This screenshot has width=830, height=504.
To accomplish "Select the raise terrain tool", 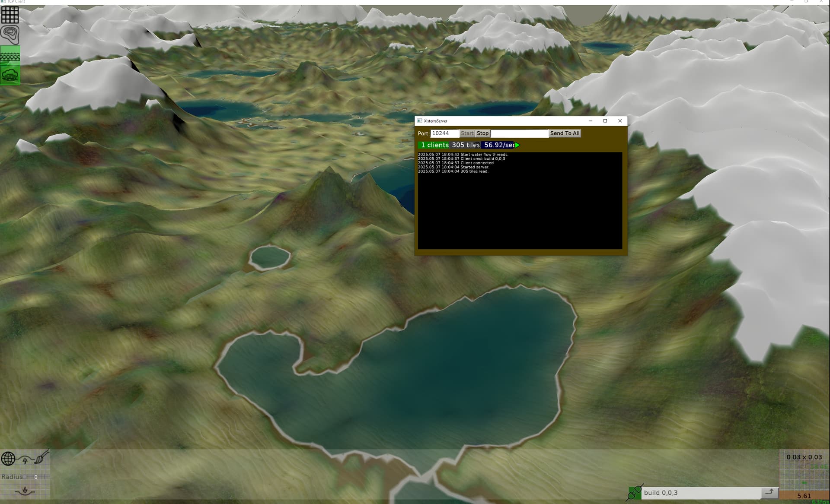I will click(25, 460).
